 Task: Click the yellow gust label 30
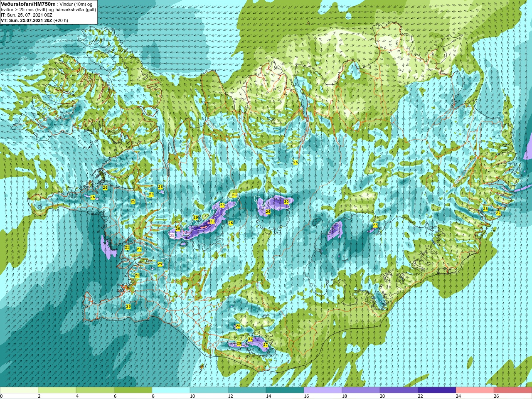tap(286, 202)
